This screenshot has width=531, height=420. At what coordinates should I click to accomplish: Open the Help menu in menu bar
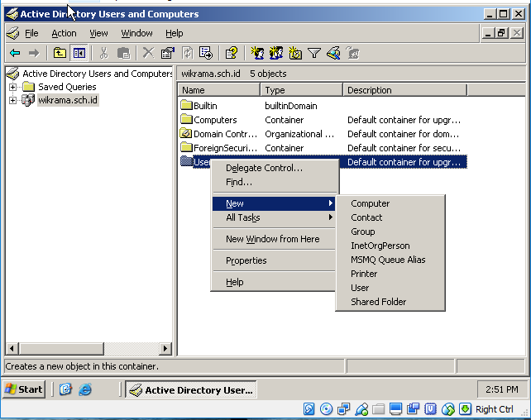point(174,33)
